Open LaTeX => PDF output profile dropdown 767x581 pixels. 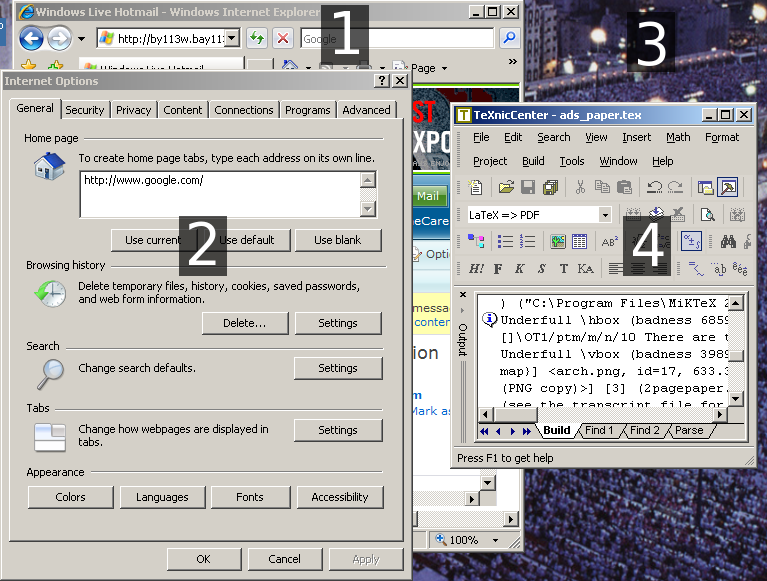[x=605, y=215]
